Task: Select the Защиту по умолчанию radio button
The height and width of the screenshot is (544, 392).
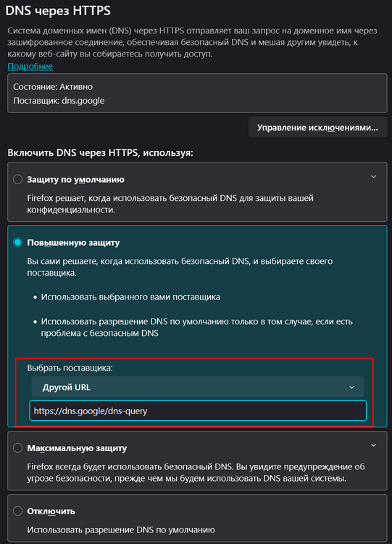Action: (17, 179)
